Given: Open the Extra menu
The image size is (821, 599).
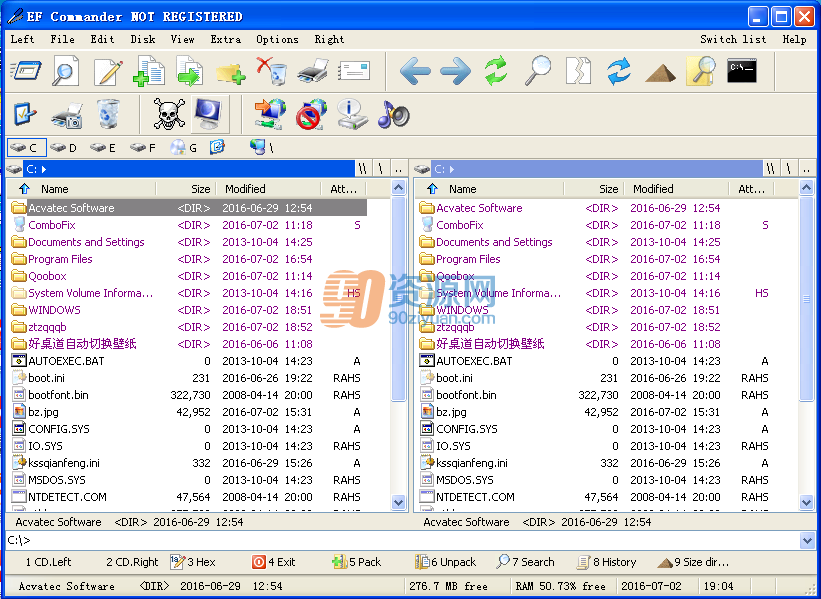Looking at the screenshot, I should point(226,39).
